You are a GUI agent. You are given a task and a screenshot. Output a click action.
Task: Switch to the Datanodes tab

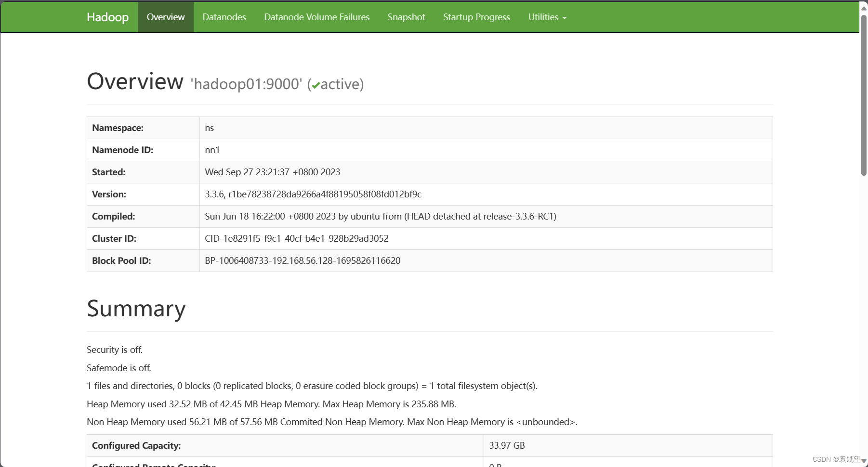point(224,17)
